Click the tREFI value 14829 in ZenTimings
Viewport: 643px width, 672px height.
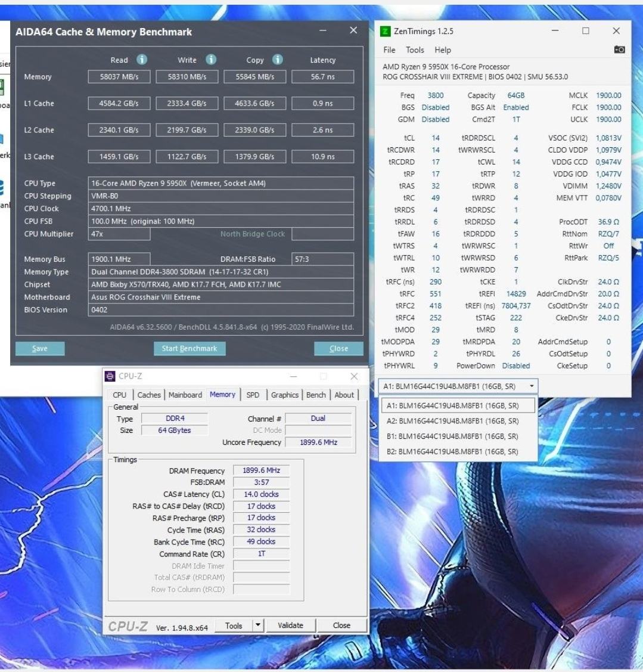pyautogui.click(x=516, y=294)
